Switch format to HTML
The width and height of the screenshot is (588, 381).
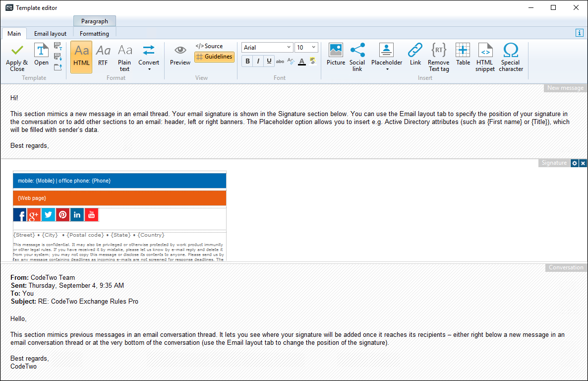[x=81, y=57]
